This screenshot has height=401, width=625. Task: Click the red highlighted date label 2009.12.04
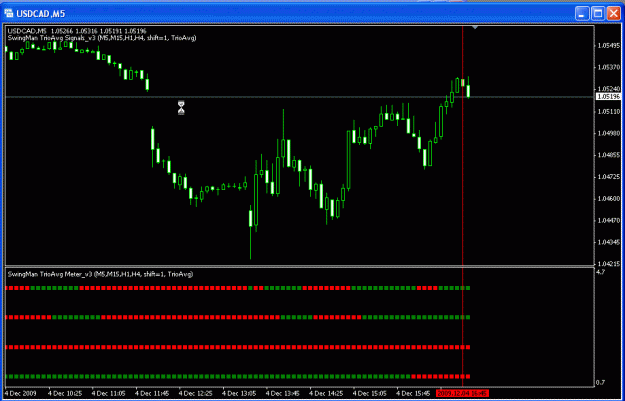[462, 393]
